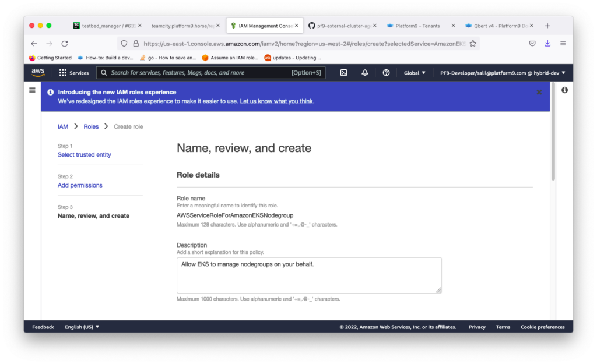Close the pf9-external-cluster tab
The image size is (597, 364).
click(x=375, y=26)
